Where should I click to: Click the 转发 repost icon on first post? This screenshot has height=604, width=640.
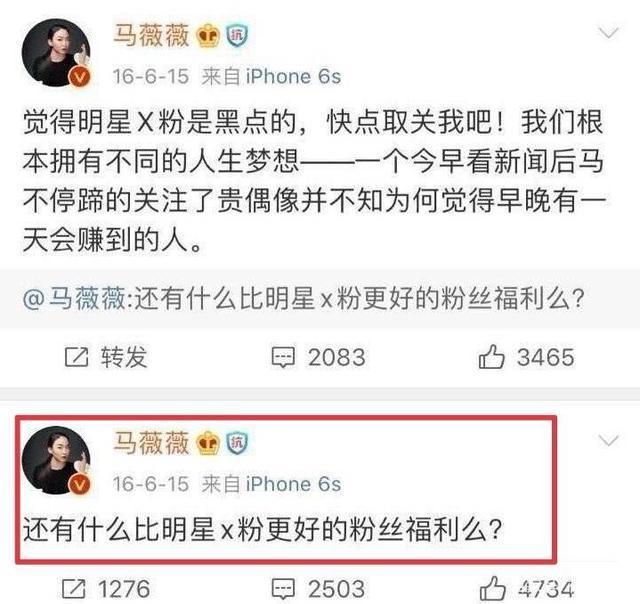[x=77, y=358]
